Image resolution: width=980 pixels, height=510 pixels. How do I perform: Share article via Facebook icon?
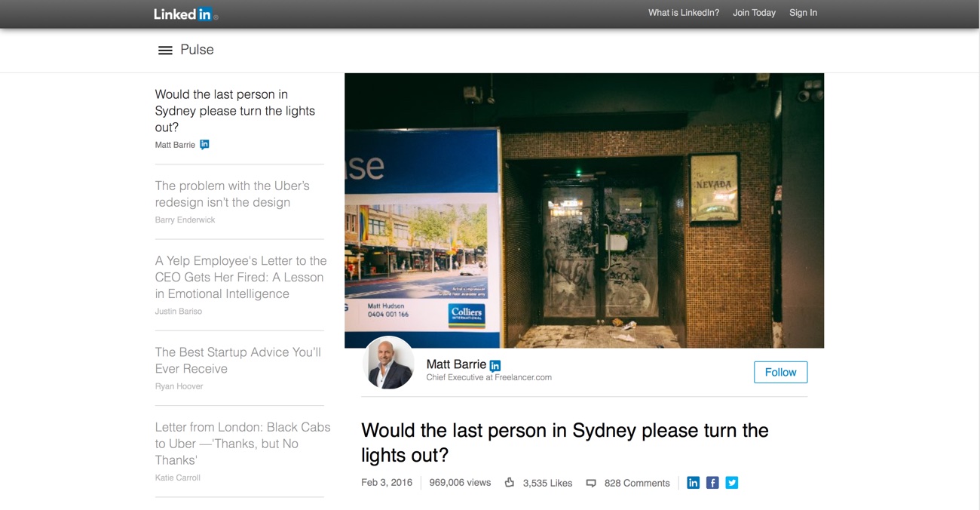tap(712, 483)
